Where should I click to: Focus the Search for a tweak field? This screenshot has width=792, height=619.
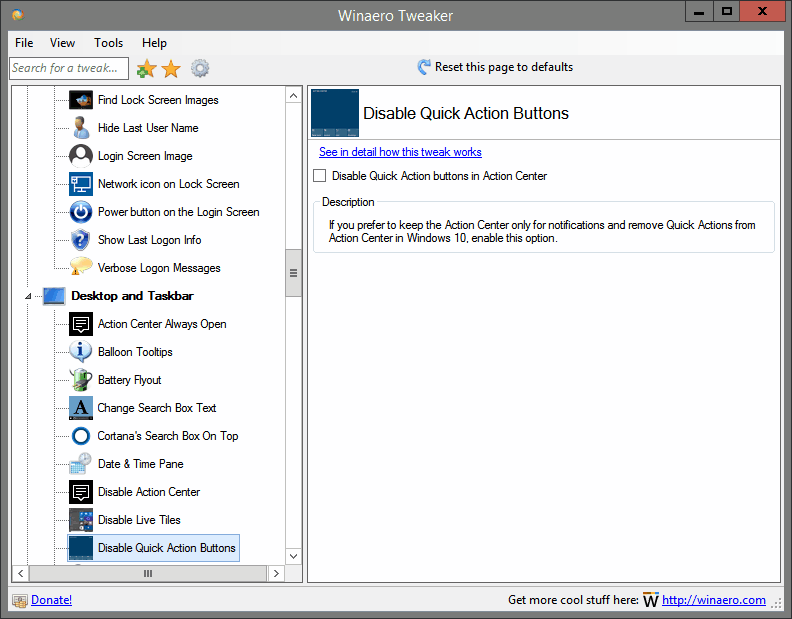pyautogui.click(x=69, y=68)
